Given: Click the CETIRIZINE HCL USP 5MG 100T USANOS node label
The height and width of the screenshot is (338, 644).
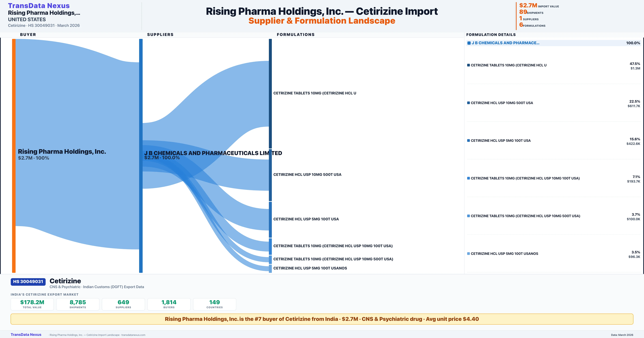Looking at the screenshot, I should (x=310, y=268).
